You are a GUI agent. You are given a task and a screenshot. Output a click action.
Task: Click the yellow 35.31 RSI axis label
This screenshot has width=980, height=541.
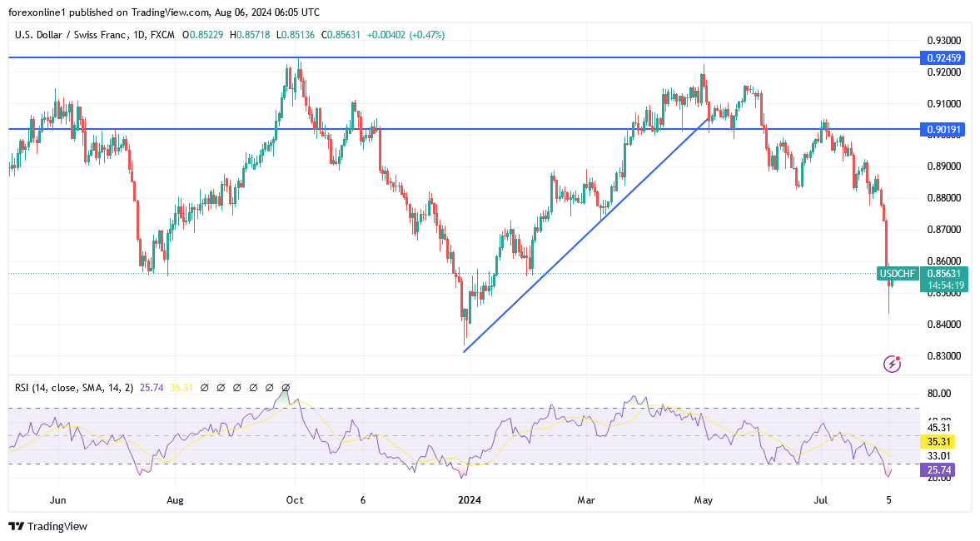point(938,442)
